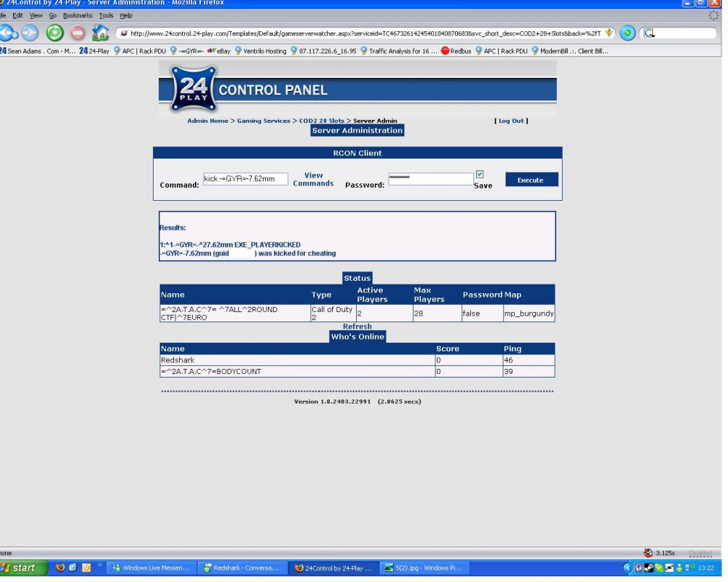This screenshot has height=582, width=728.
Task: Toggle the Save password checkbox
Action: 480,175
